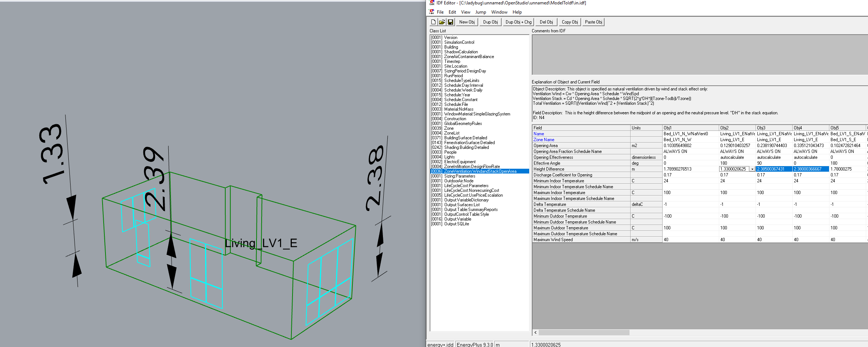
Task: Click the Copy Obj button
Action: 570,22
